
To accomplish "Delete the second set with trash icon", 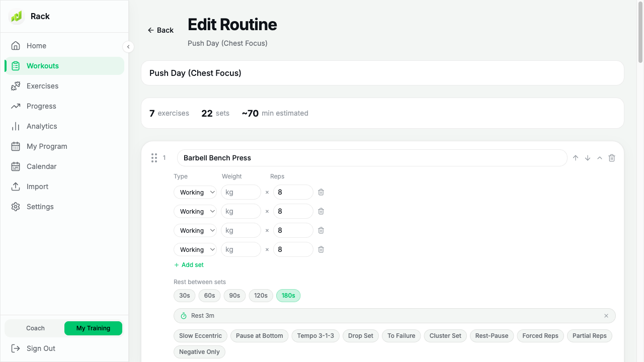I will click(x=321, y=211).
